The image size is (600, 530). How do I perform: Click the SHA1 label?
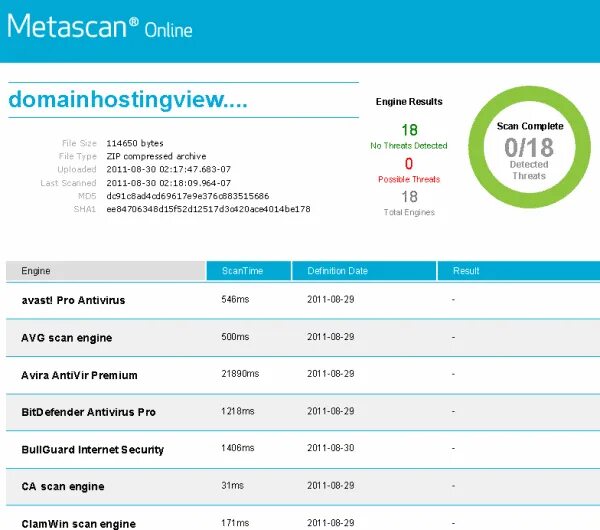coord(85,209)
